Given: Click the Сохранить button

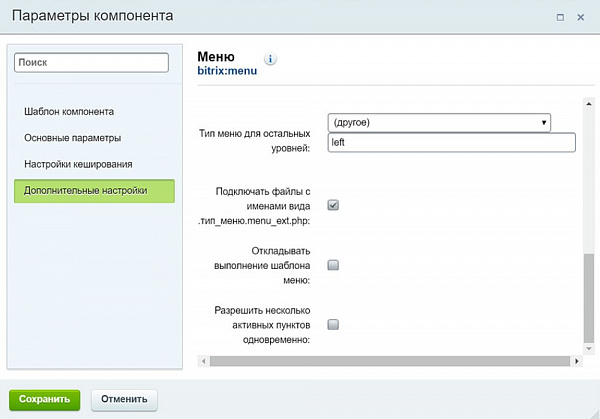Looking at the screenshot, I should point(44,399).
